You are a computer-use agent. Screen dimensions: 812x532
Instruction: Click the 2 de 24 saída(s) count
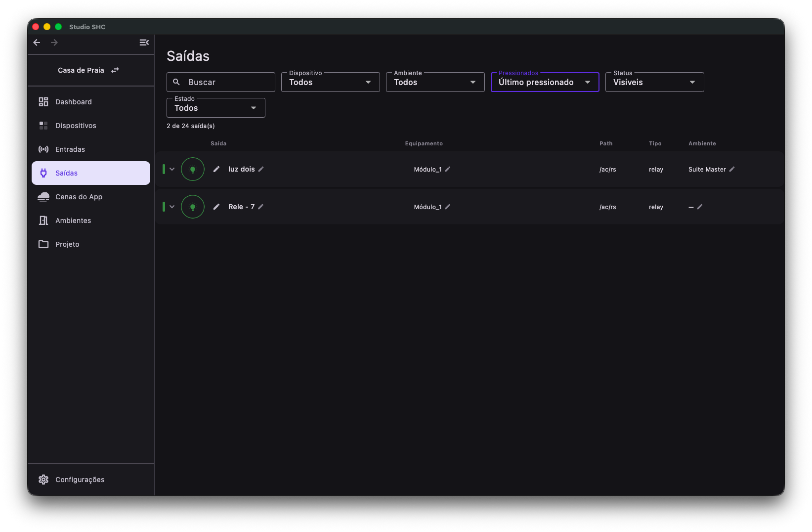tap(191, 126)
